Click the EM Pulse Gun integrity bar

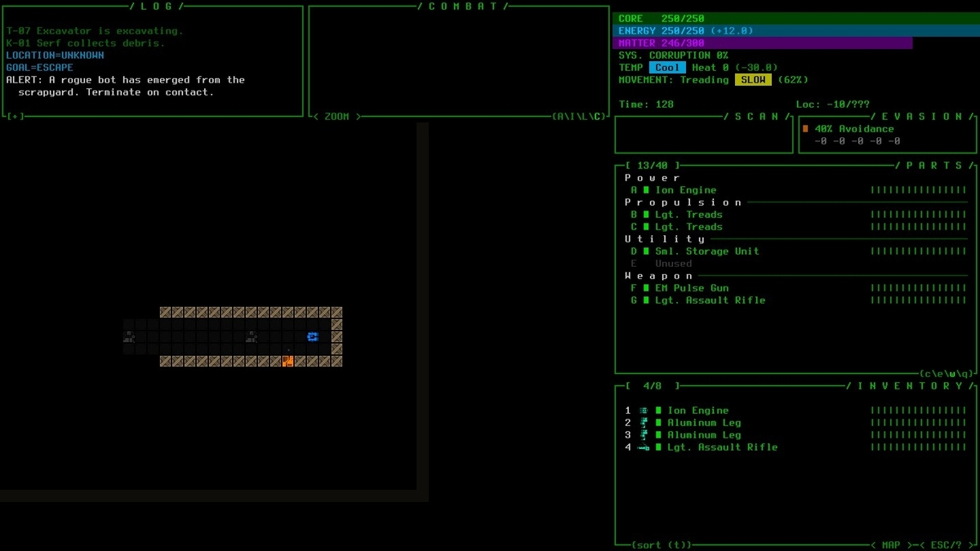(x=919, y=288)
